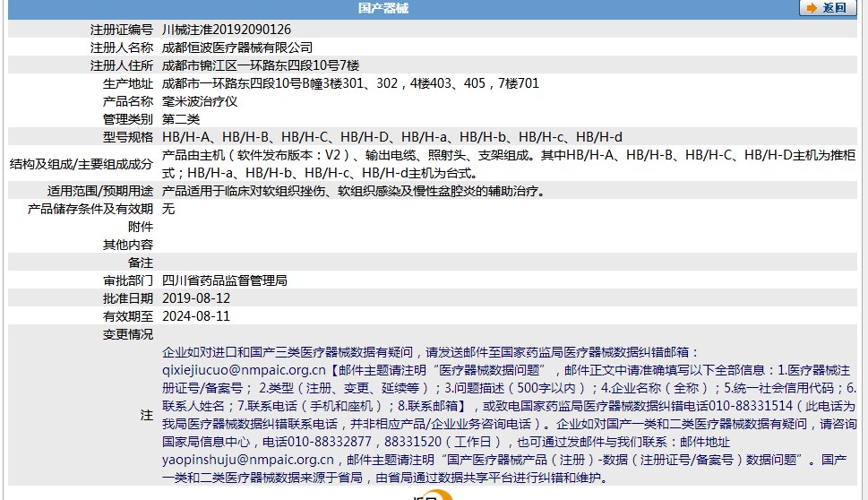The image size is (868, 500).
Task: Click the 型号规格 label
Action: [128, 137]
